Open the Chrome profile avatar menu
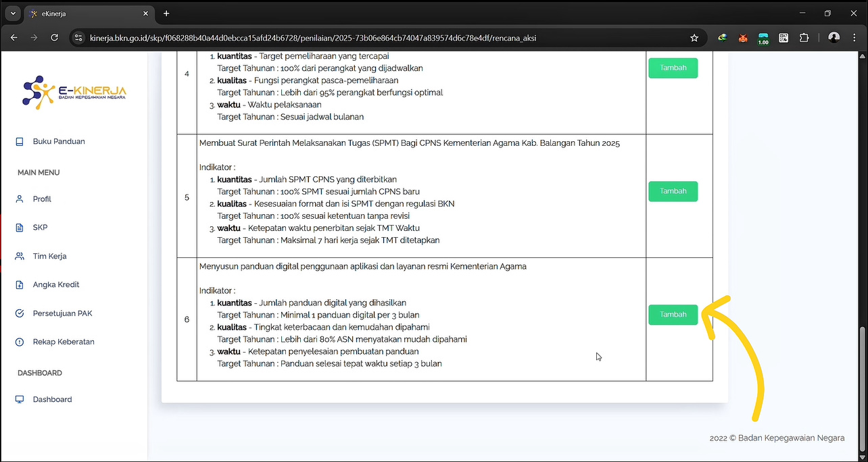 click(x=834, y=38)
